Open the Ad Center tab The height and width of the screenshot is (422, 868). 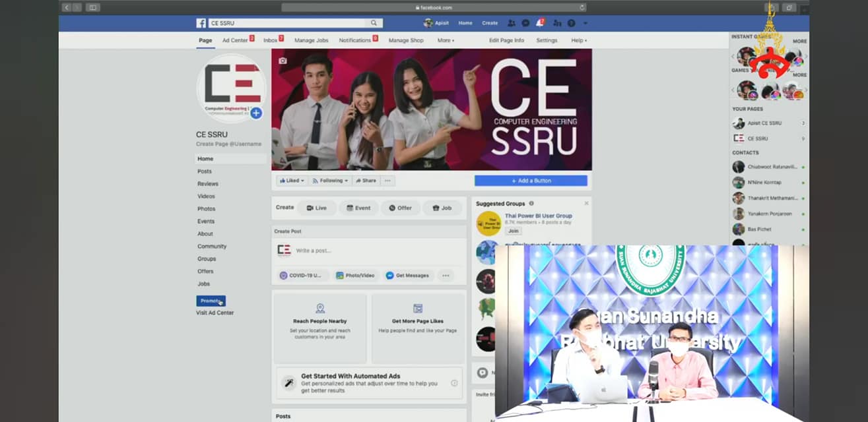click(235, 40)
